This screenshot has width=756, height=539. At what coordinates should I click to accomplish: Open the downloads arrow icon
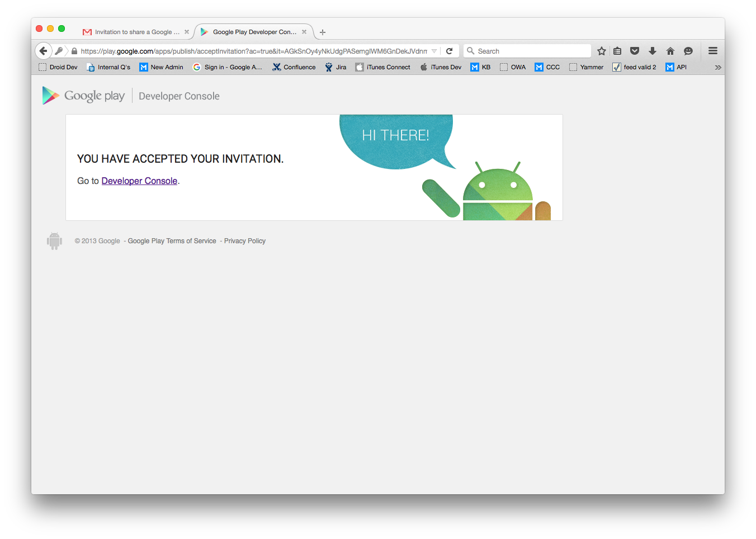pyautogui.click(x=653, y=51)
